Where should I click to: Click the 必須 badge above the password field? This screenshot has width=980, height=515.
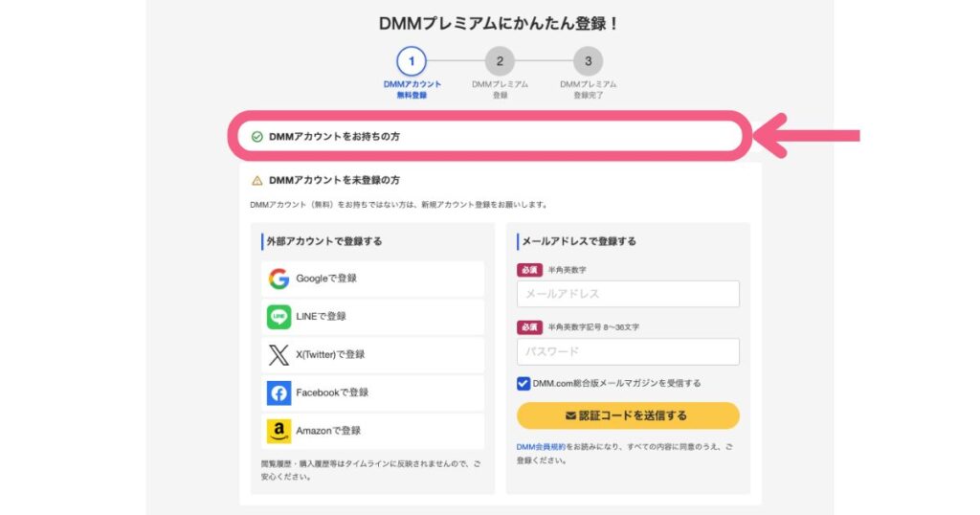(529, 326)
